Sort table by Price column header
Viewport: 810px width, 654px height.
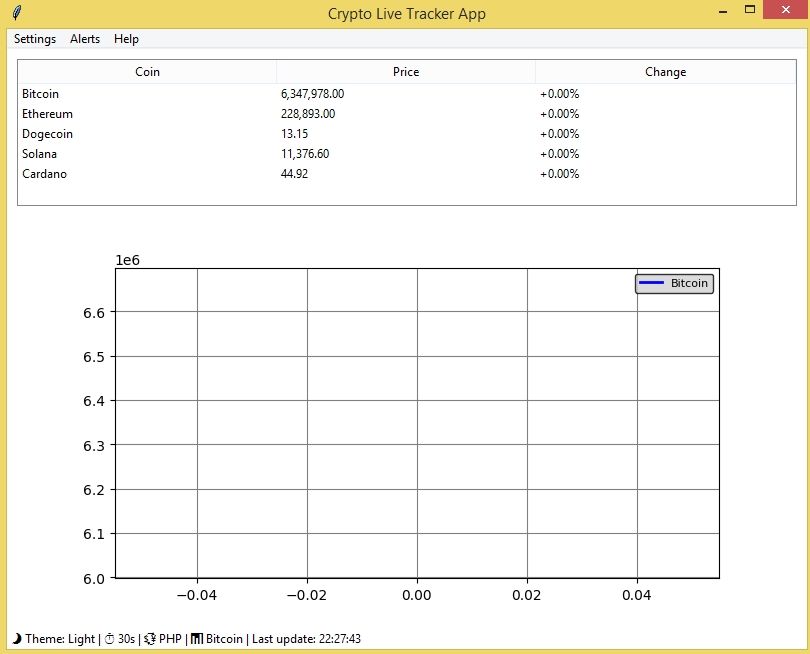tap(406, 72)
